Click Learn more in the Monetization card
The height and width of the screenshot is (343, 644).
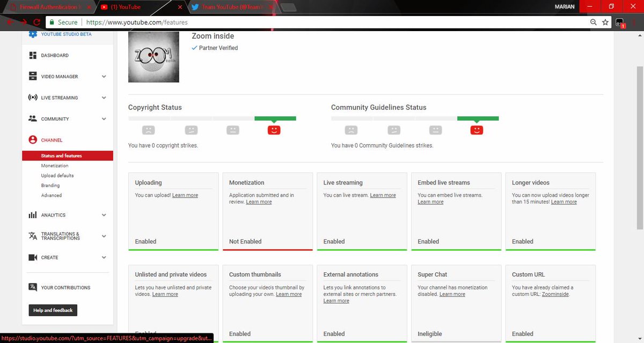[259, 202]
